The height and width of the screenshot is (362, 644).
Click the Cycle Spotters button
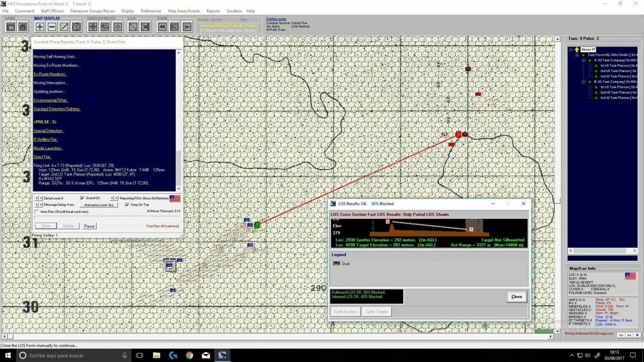click(x=346, y=312)
